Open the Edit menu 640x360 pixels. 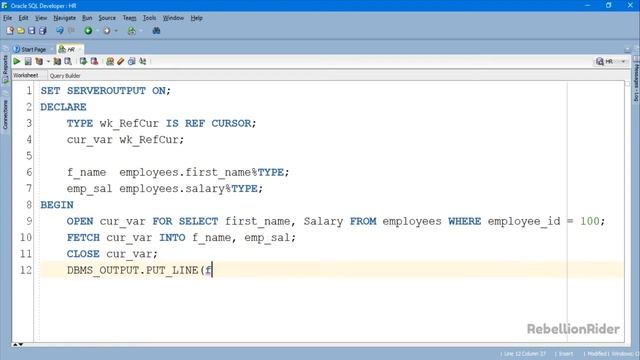point(23,18)
